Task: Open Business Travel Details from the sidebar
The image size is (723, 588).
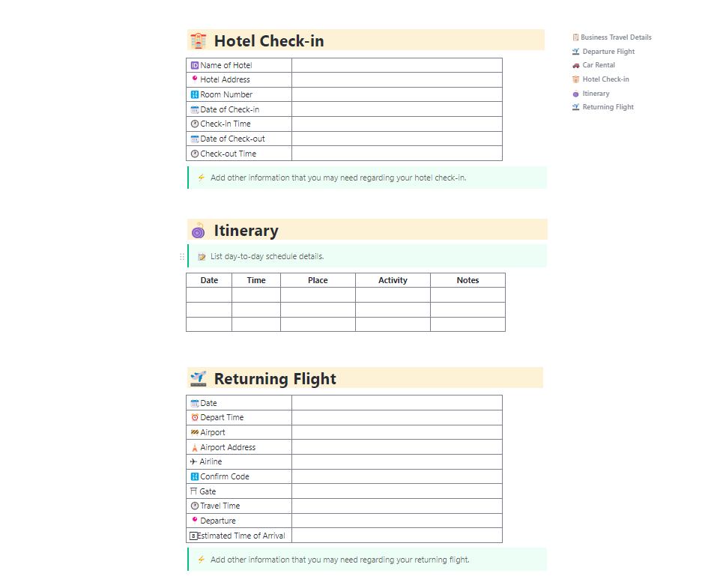Action: [612, 37]
